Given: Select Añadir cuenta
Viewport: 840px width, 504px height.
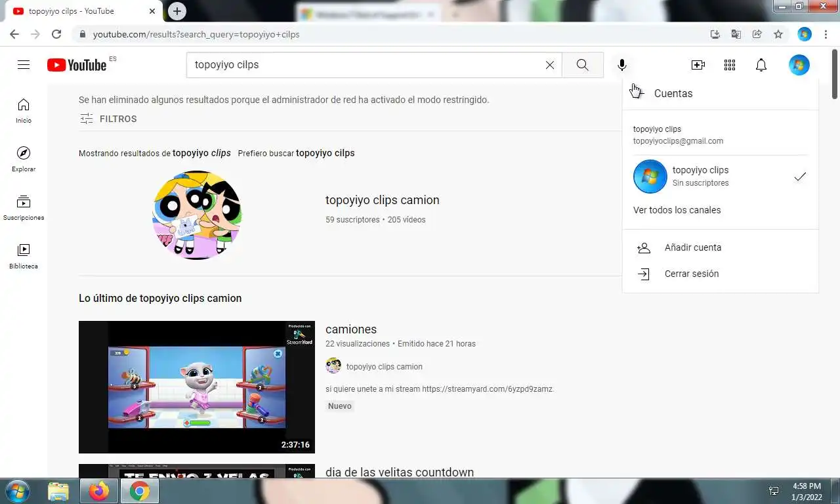Looking at the screenshot, I should [x=720, y=247].
